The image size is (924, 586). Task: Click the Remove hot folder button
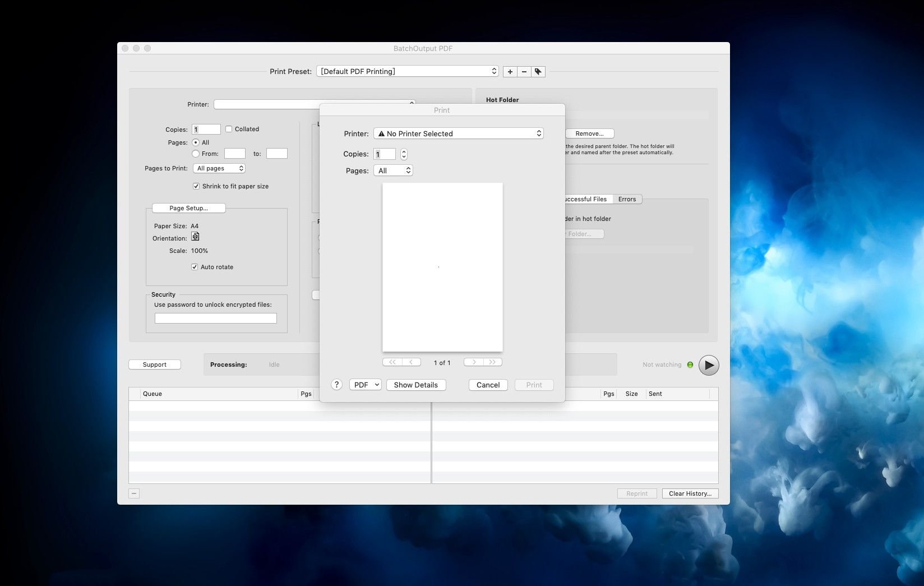[x=589, y=133]
